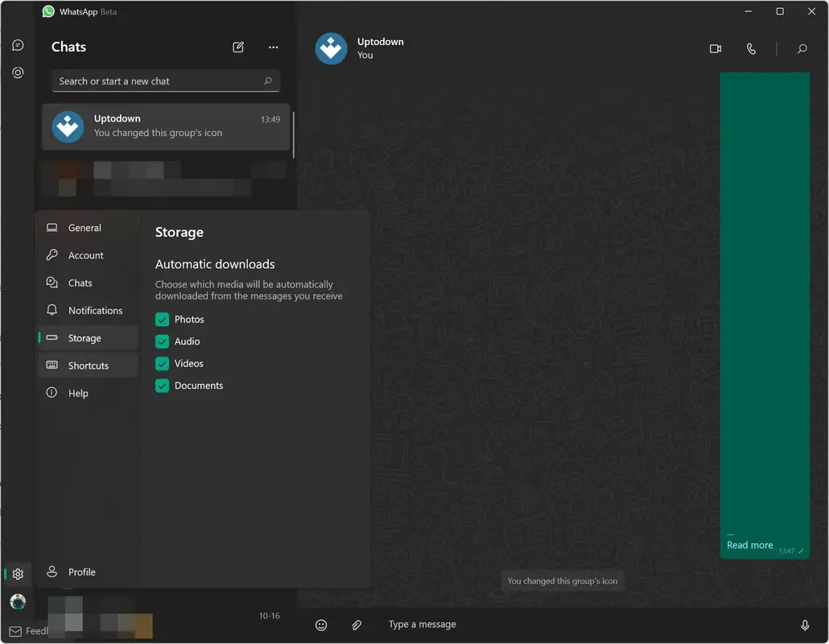Uncheck the Documents download option
The height and width of the screenshot is (644, 829).
(162, 386)
